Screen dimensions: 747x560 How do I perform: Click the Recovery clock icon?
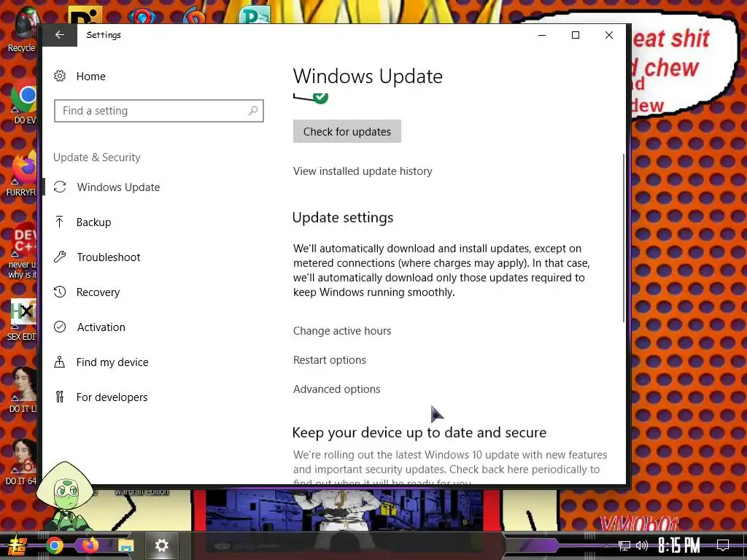(60, 292)
